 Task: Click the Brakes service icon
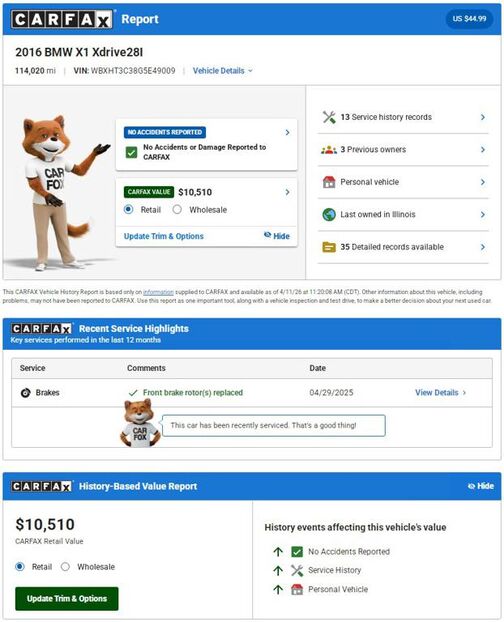tap(25, 393)
